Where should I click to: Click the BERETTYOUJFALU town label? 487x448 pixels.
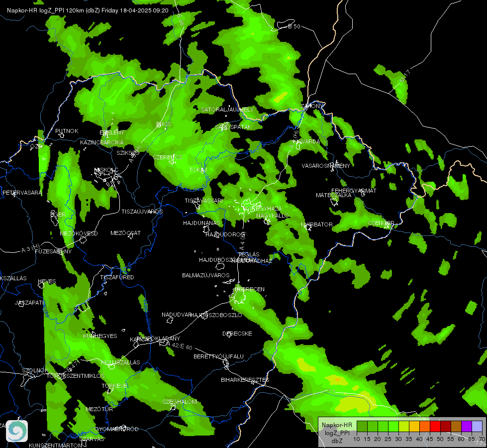(219, 356)
